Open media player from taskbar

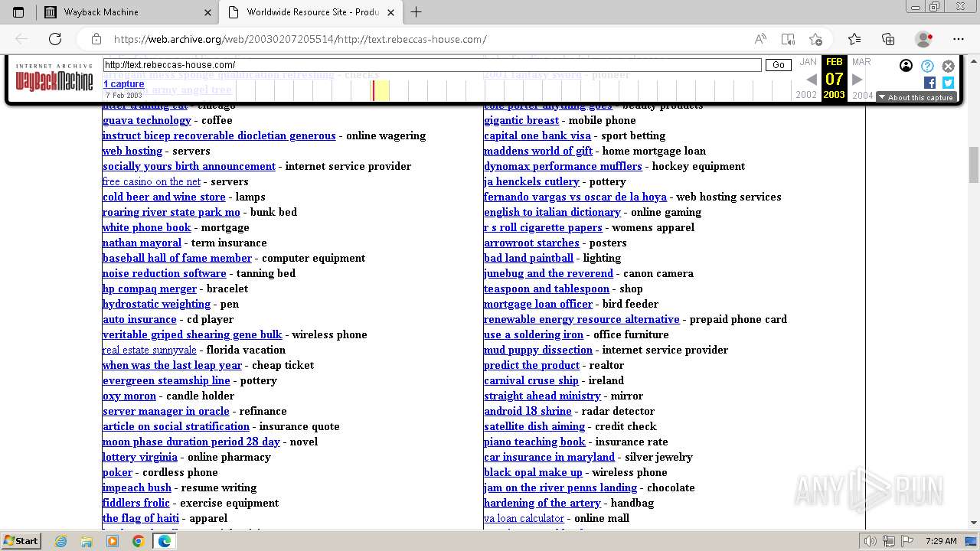(x=113, y=541)
